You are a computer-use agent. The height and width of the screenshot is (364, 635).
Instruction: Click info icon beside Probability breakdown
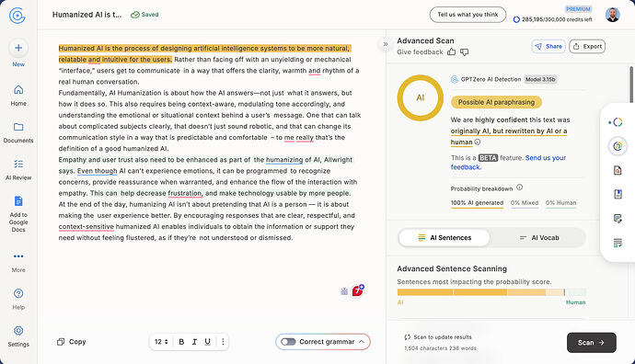(520, 188)
